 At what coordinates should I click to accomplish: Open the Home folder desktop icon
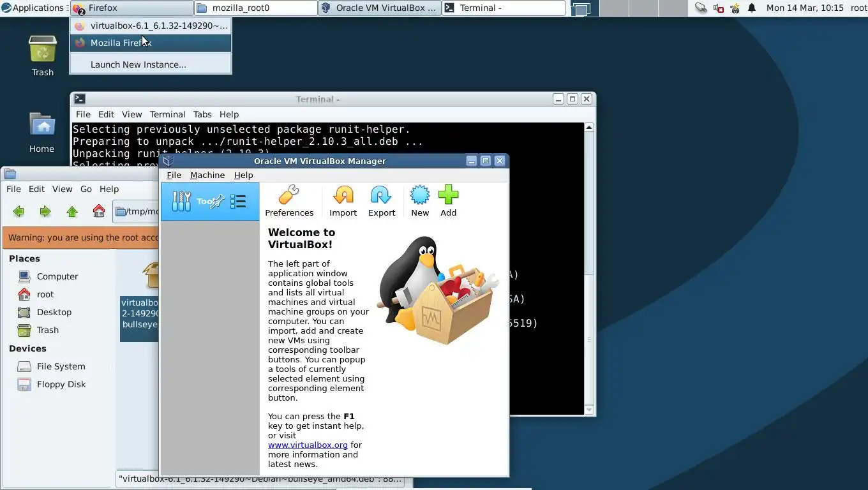pos(41,133)
